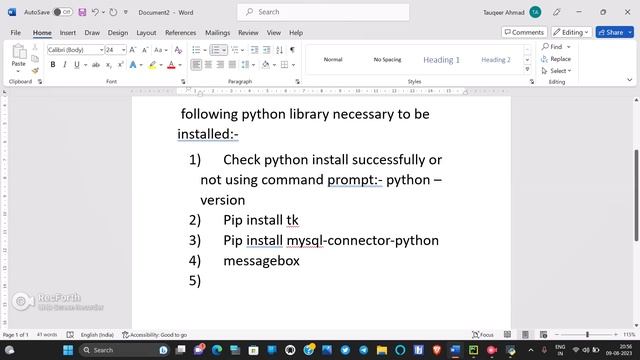Expand the Styles gallery
The width and height of the screenshot is (640, 360).
pos(527,70)
